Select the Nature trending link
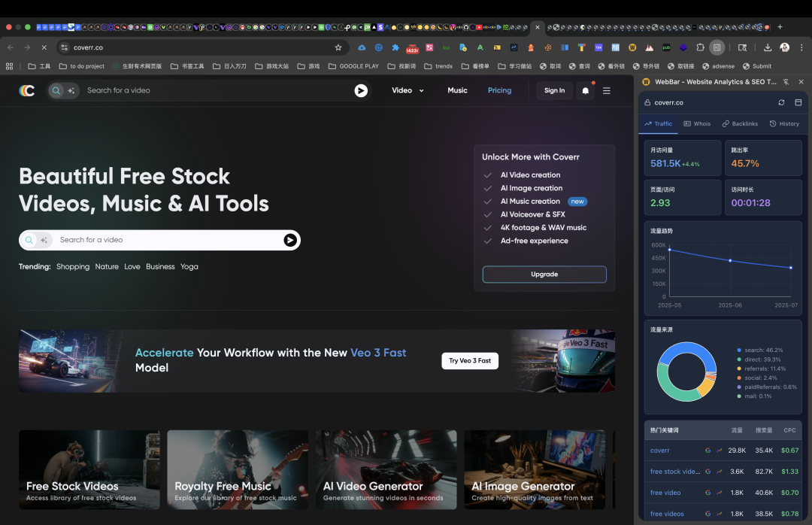Viewport: 812px width, 525px height. click(x=107, y=267)
